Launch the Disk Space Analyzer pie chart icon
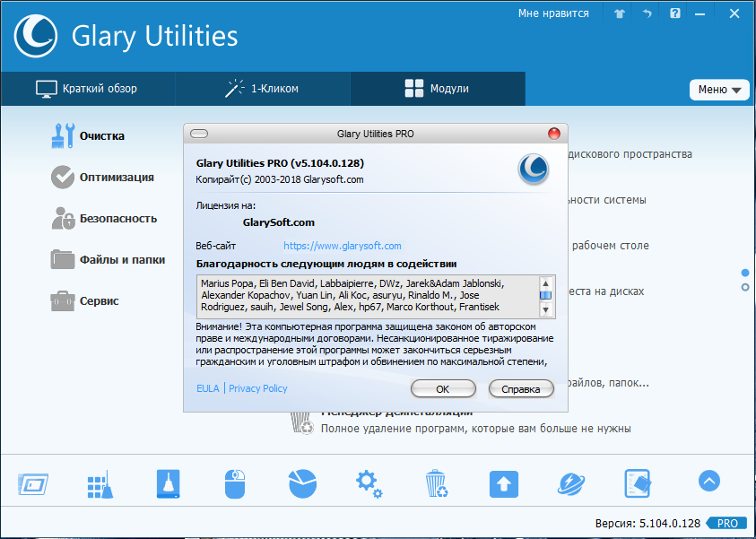The image size is (756, 539). click(x=303, y=483)
